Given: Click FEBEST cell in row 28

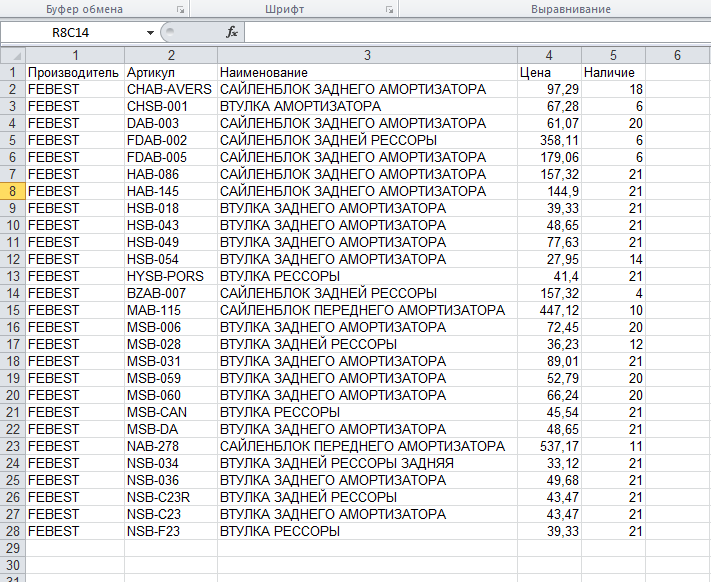Looking at the screenshot, I should point(75,531).
